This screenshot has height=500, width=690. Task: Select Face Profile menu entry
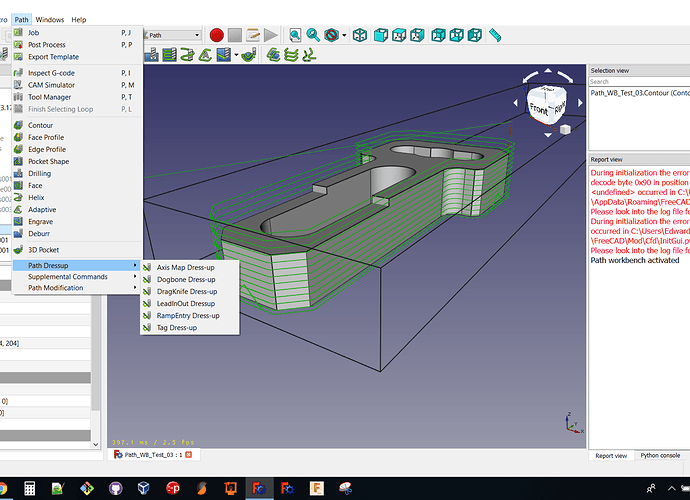pyautogui.click(x=77, y=137)
